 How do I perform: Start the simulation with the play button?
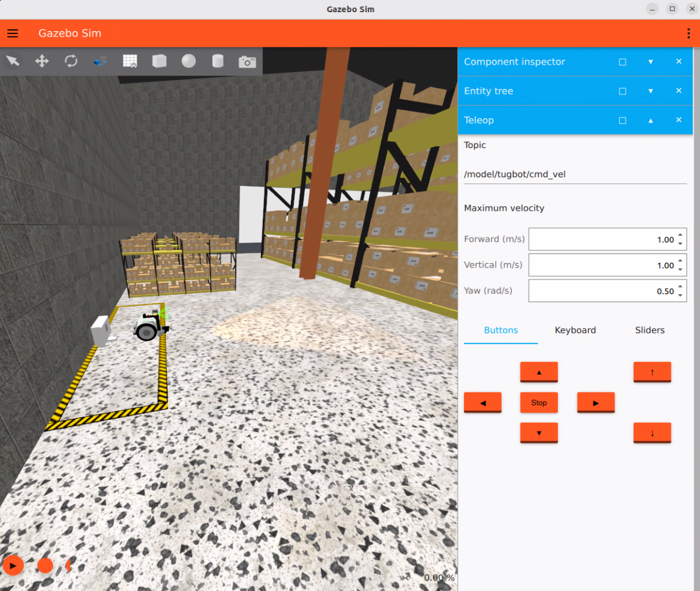pyautogui.click(x=13, y=565)
